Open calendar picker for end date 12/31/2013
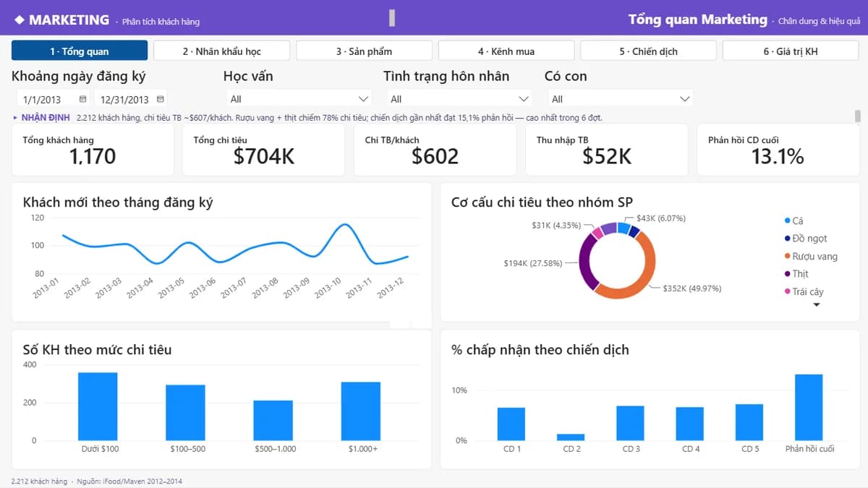This screenshot has height=488, width=868. click(x=161, y=99)
